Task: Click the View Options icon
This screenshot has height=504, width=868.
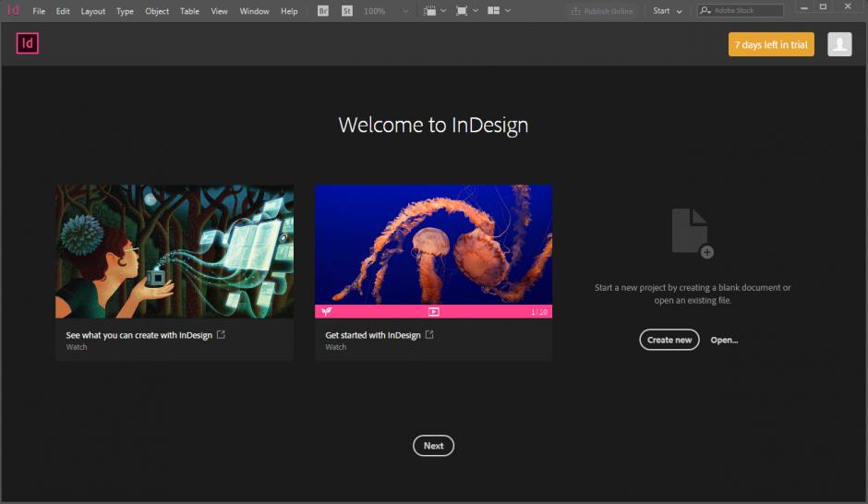Action: click(x=429, y=11)
